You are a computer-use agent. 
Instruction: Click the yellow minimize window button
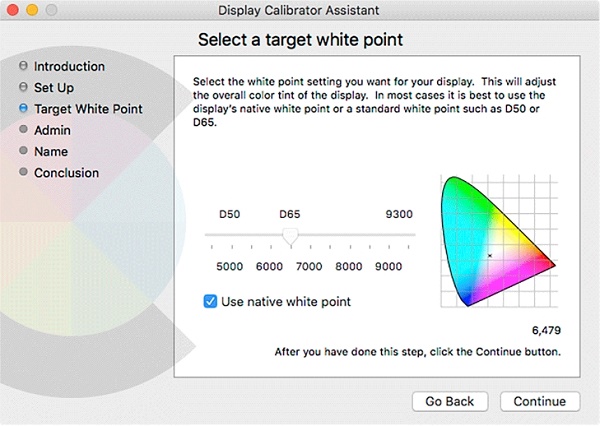point(32,10)
